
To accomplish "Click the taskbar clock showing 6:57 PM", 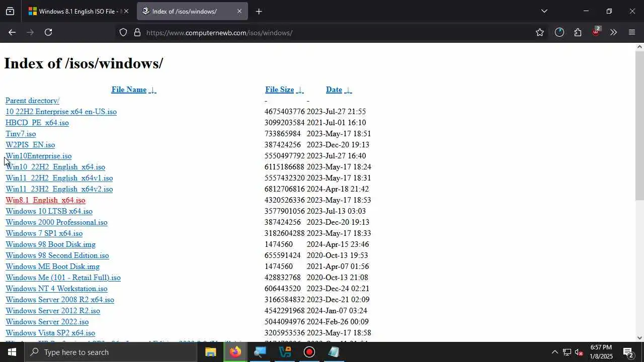I will [601, 352].
